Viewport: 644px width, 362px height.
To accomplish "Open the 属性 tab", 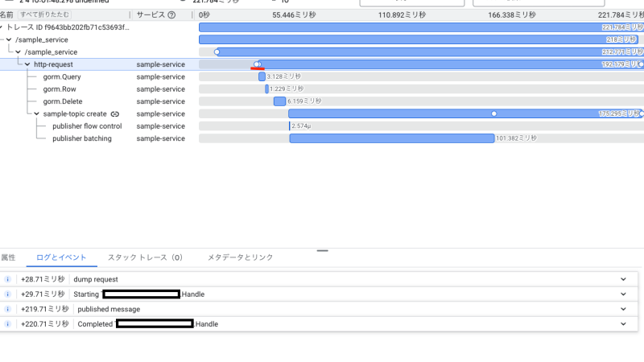I will (8, 257).
